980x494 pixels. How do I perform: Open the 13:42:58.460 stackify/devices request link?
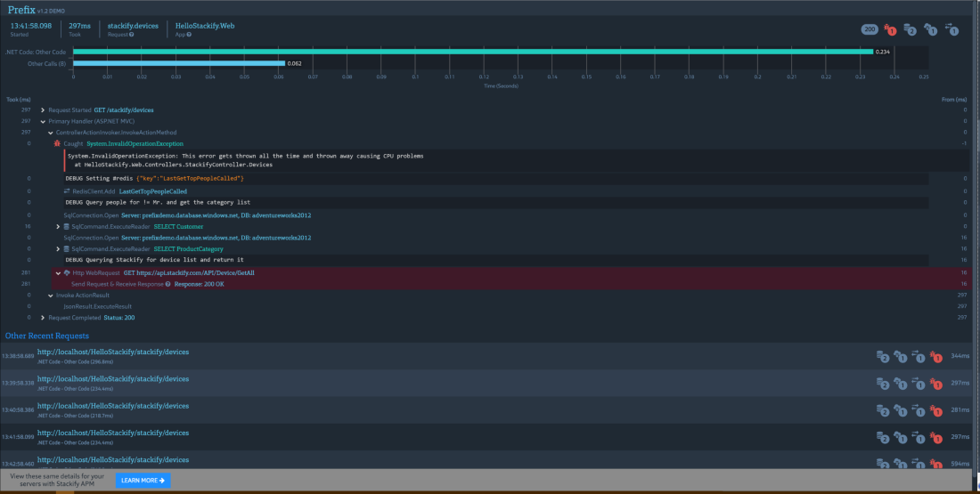point(113,459)
